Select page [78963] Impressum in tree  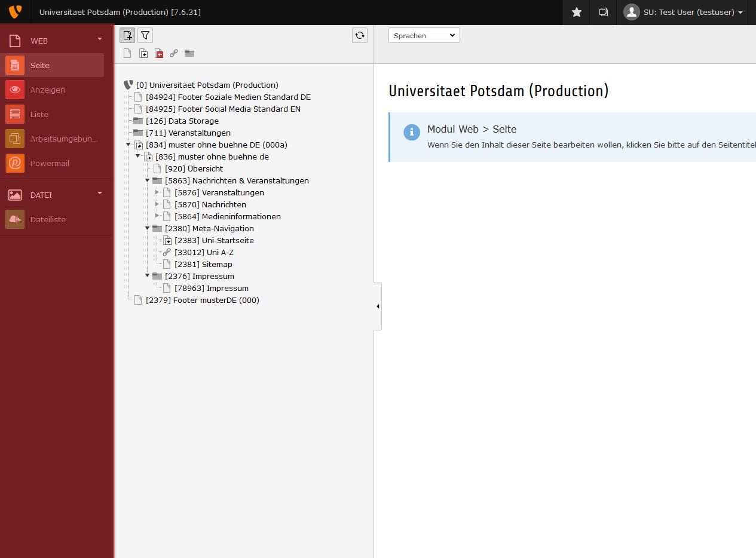tap(211, 288)
